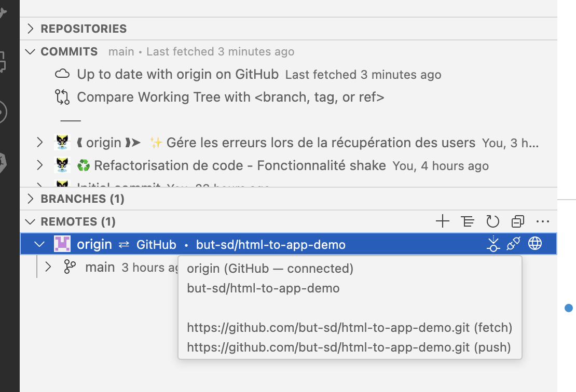Click the Add Remote plus icon
Screen dimensions: 576x392
(x=442, y=221)
